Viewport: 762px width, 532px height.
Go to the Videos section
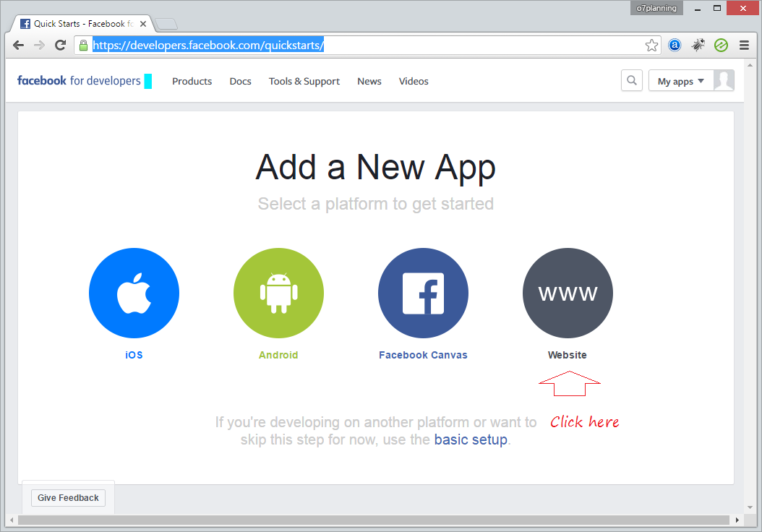pyautogui.click(x=414, y=81)
